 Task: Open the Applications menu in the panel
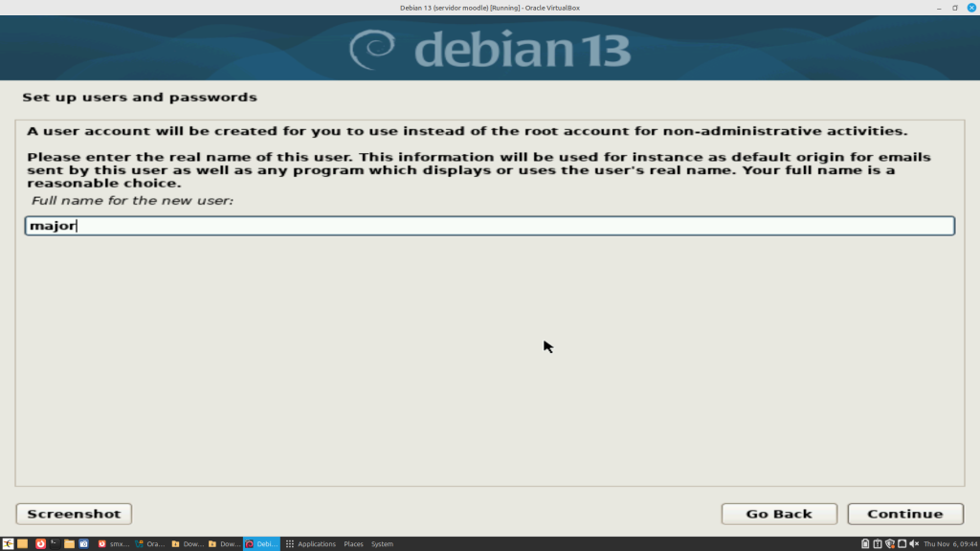tap(311, 544)
